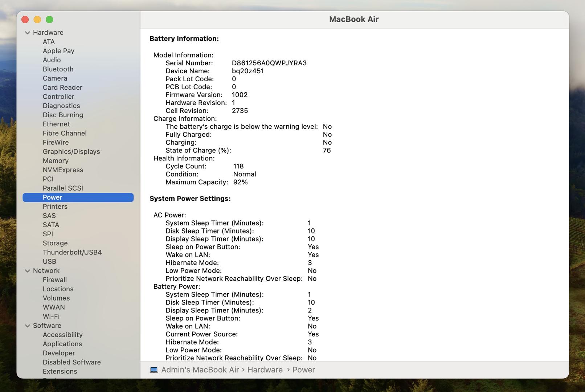
Task: Open Locations under Network
Action: 58,289
